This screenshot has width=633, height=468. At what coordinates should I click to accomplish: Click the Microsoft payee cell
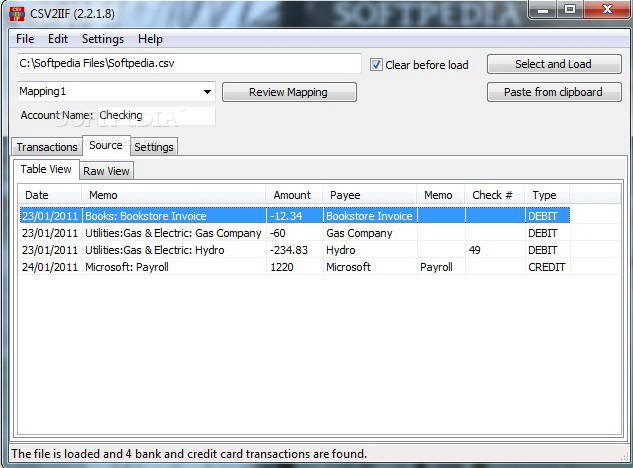click(x=370, y=267)
